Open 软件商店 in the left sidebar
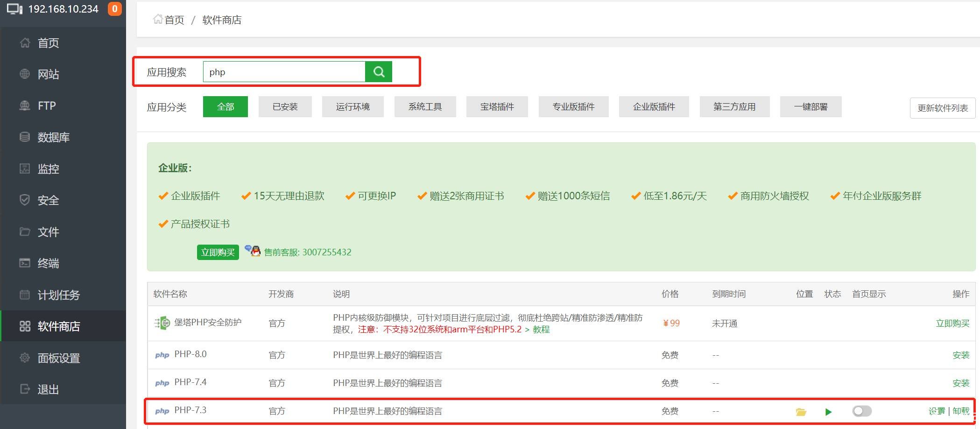Screen dimensions: 980x429 click(63, 326)
